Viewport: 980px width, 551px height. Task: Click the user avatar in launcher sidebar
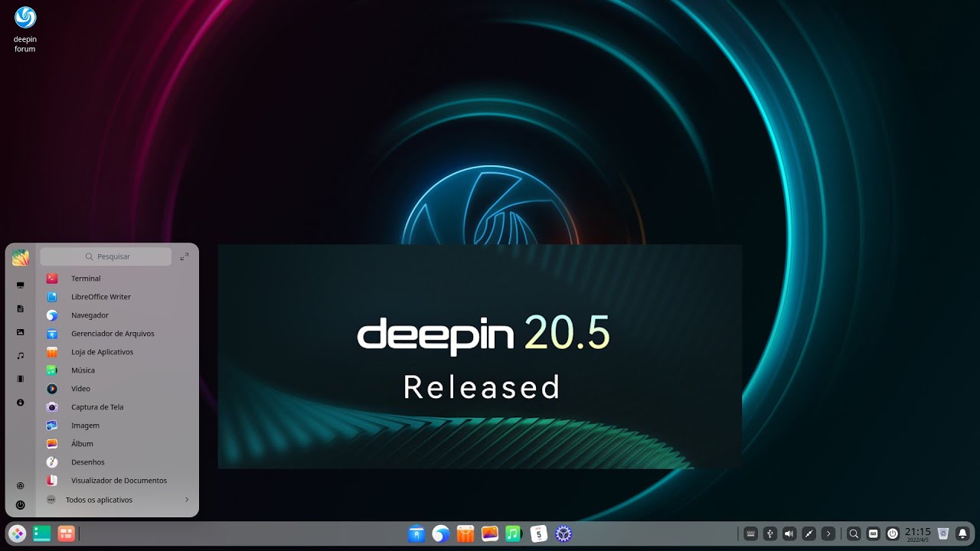click(21, 258)
